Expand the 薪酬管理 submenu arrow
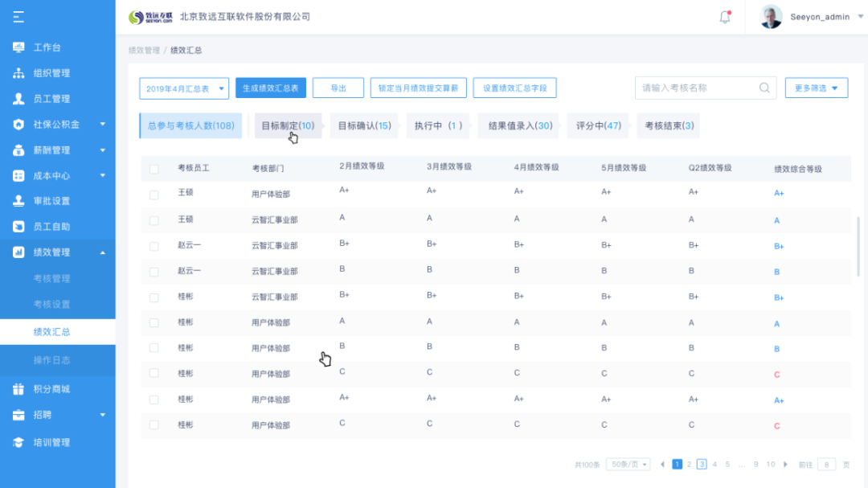This screenshot has width=868, height=488. pyautogui.click(x=102, y=150)
